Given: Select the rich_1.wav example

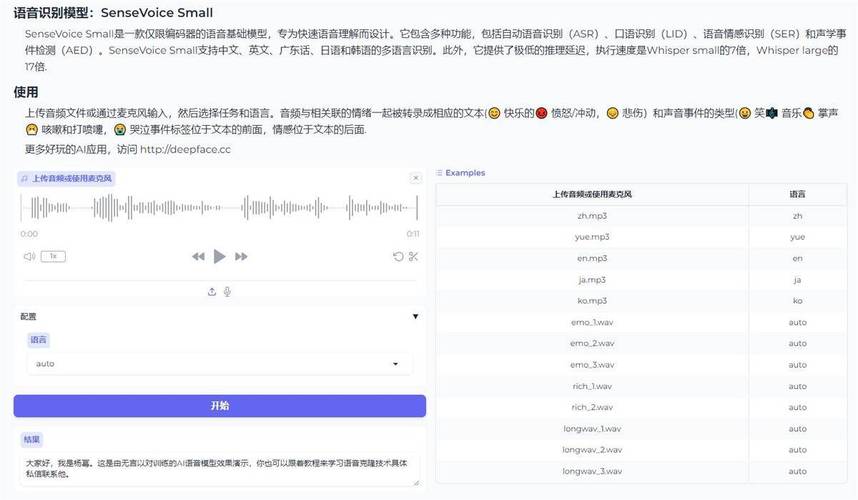Looking at the screenshot, I should pyautogui.click(x=592, y=386).
